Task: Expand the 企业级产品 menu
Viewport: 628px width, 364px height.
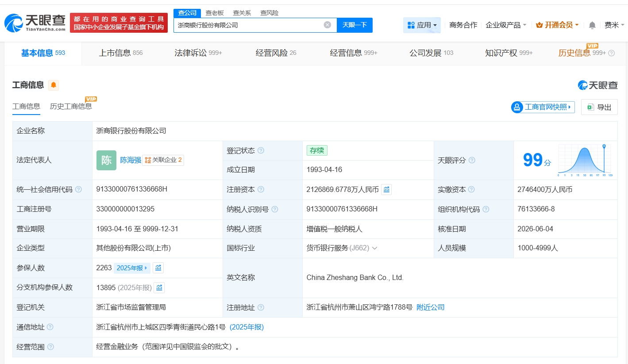Action: [506, 25]
